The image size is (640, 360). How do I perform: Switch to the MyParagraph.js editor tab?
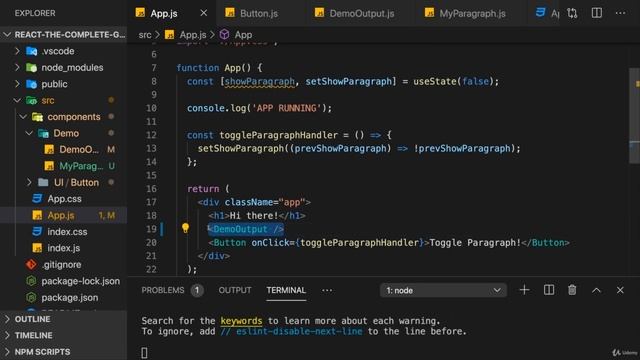472,13
